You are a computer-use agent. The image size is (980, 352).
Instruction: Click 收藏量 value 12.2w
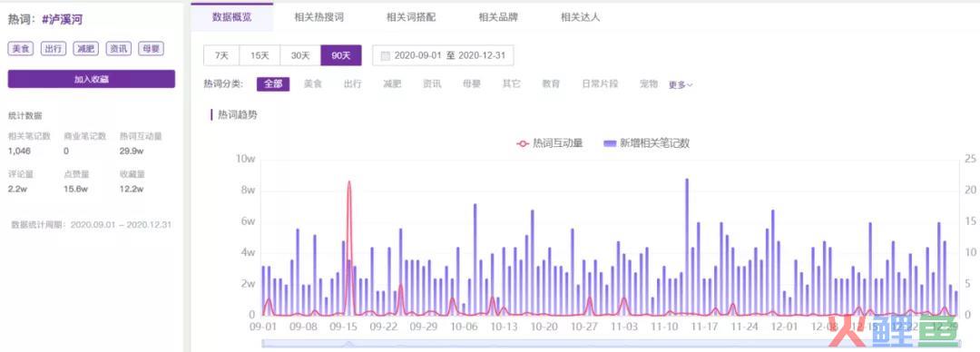pos(132,189)
